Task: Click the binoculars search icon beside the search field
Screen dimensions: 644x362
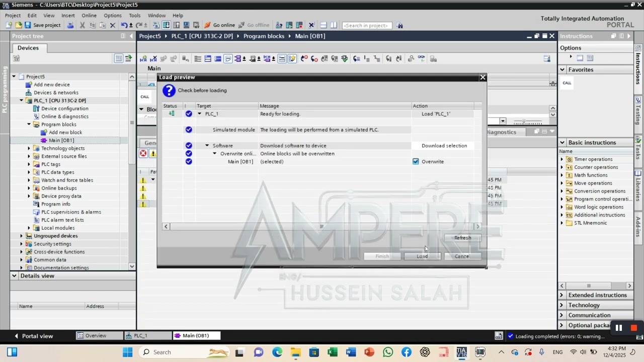Action: pyautogui.click(x=399, y=25)
